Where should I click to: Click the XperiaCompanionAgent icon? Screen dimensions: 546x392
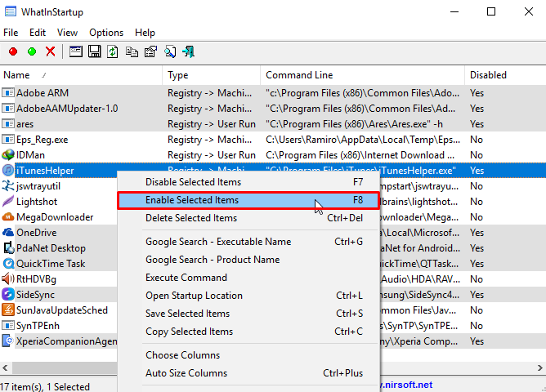click(8, 341)
